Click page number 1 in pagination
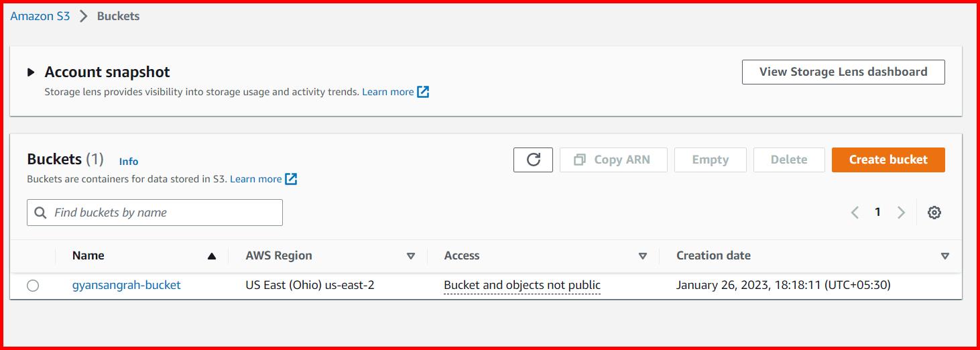Screen dimensions: 980x350 point(877,212)
